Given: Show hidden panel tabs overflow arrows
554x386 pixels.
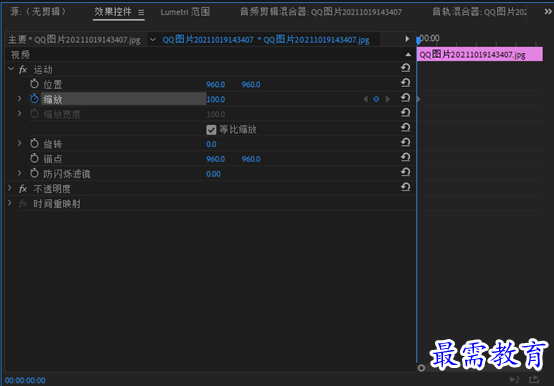Looking at the screenshot, I should coord(548,12).
